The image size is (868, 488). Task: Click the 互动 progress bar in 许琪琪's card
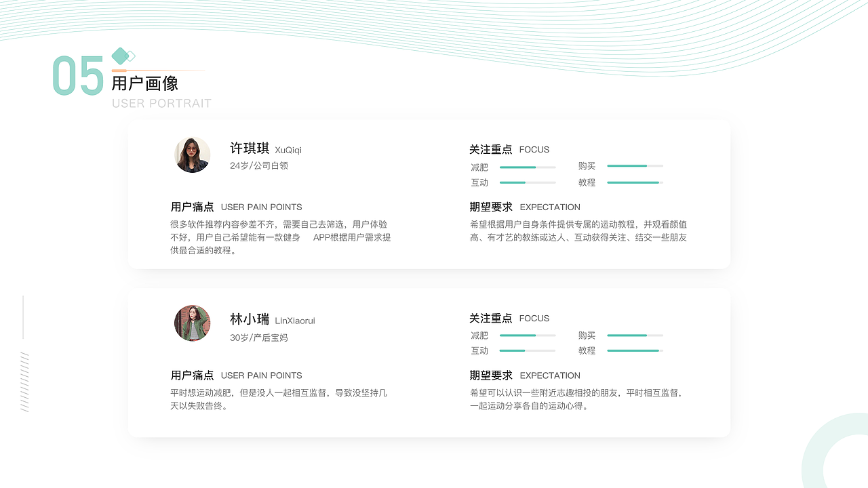click(528, 182)
